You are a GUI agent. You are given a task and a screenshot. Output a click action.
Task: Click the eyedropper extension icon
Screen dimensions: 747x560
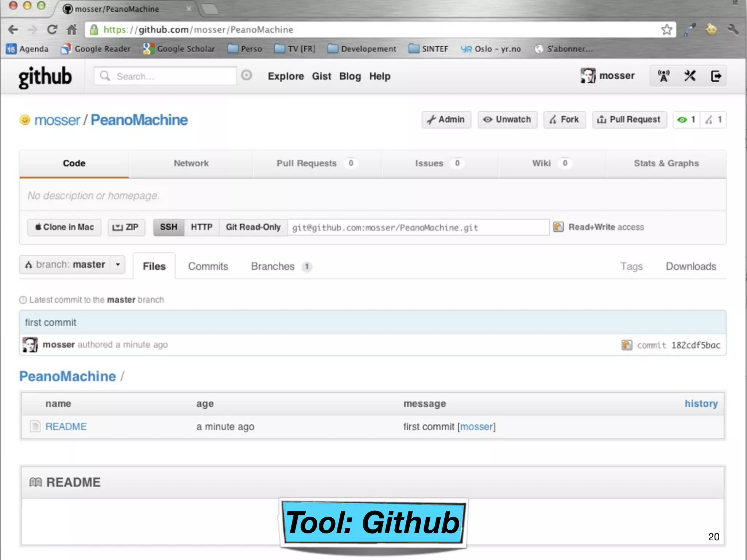click(690, 30)
